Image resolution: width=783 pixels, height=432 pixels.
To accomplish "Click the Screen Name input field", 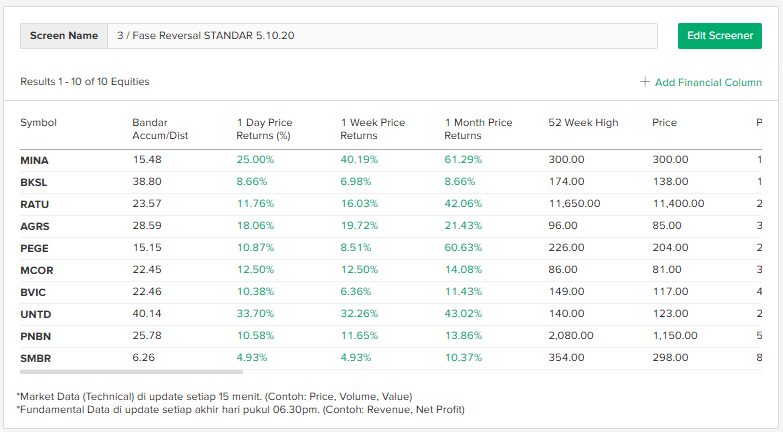I will click(x=382, y=35).
